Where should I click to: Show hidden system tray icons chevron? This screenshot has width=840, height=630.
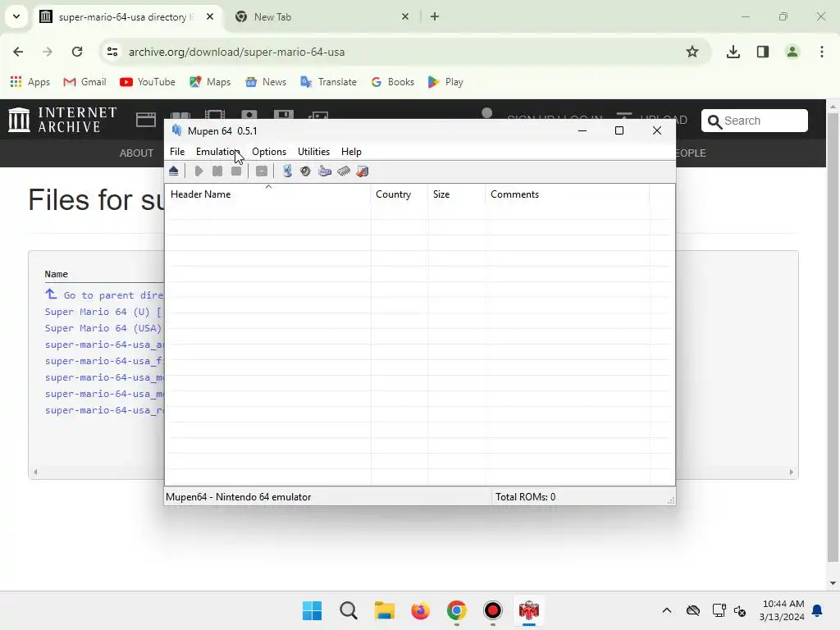click(666, 610)
